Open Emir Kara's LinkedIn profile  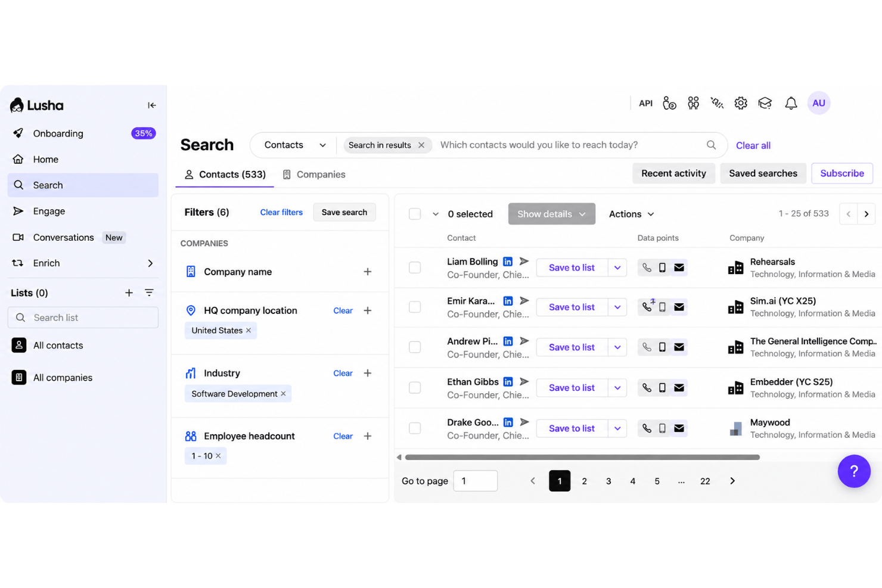click(x=508, y=301)
